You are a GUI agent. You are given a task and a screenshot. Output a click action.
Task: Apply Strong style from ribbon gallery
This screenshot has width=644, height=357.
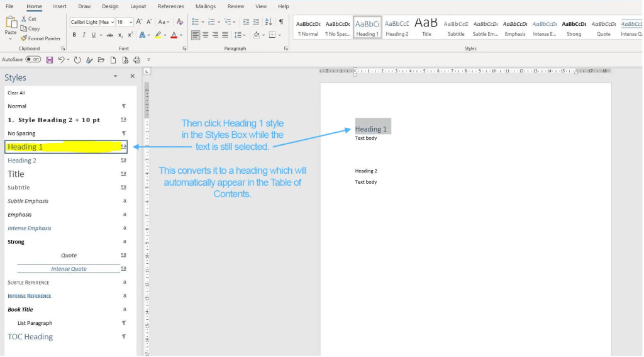pyautogui.click(x=574, y=28)
